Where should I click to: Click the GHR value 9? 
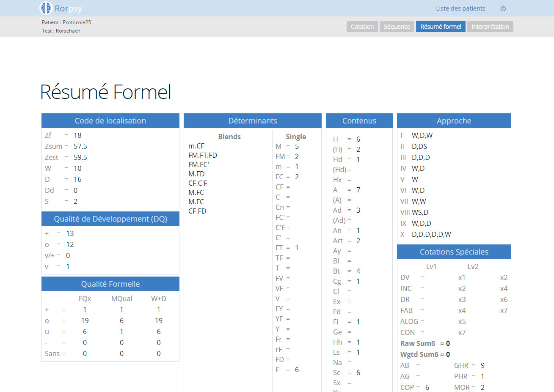tap(482, 365)
